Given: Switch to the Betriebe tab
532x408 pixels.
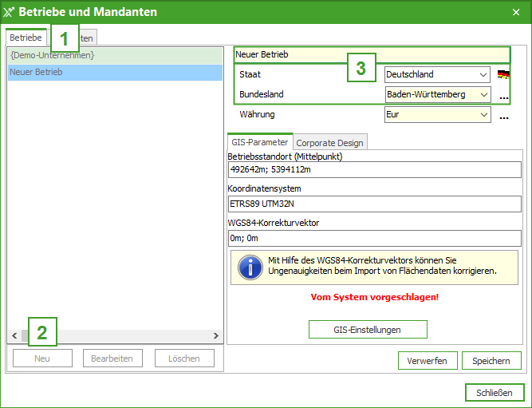Looking at the screenshot, I should click(x=26, y=38).
